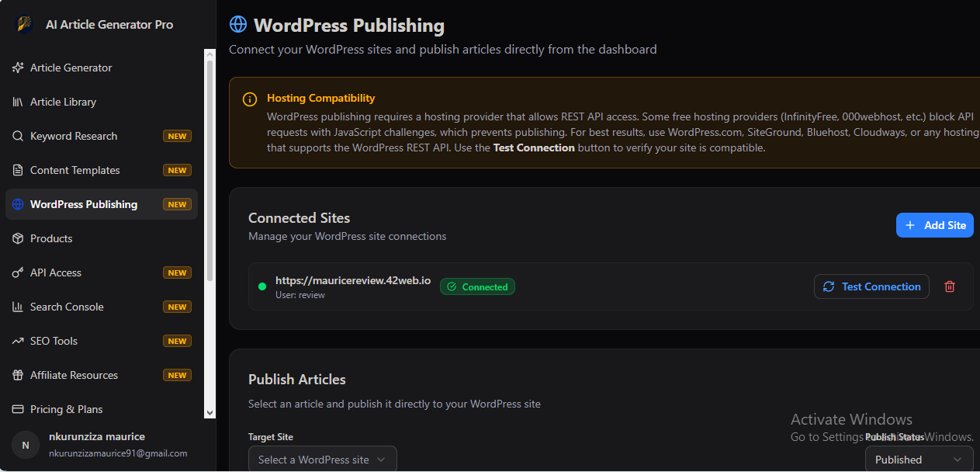Click the Publish Articles heading

tap(297, 380)
